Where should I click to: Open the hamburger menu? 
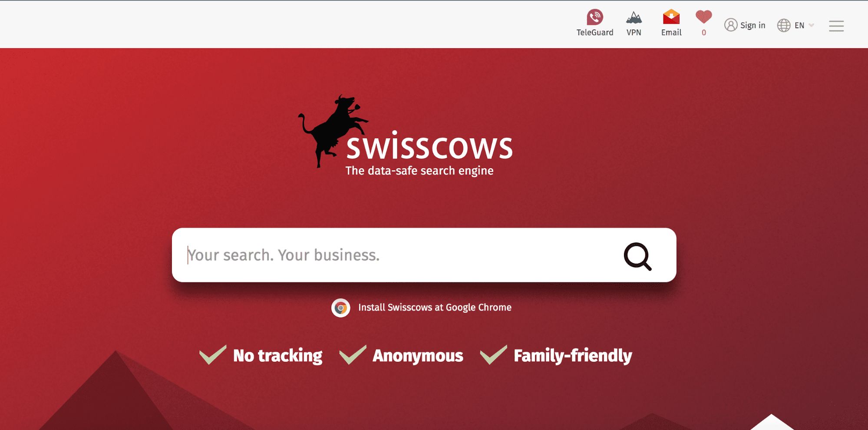(x=836, y=26)
